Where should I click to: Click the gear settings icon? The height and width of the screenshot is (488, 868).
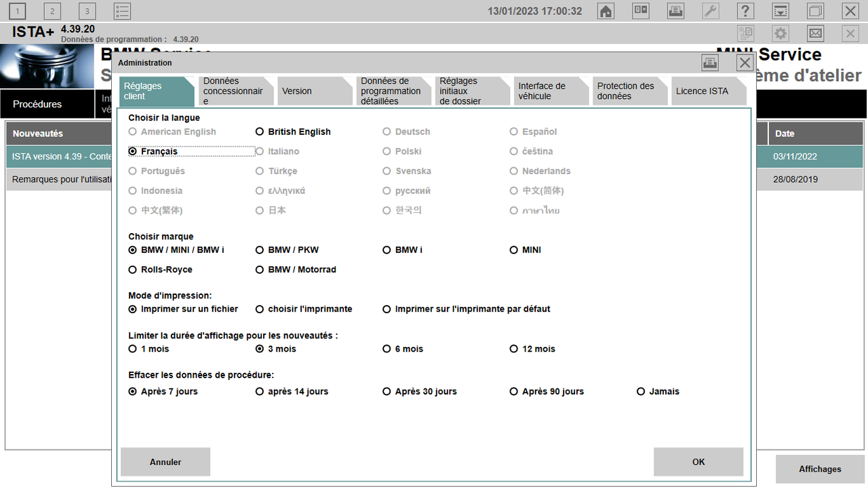pyautogui.click(x=781, y=33)
